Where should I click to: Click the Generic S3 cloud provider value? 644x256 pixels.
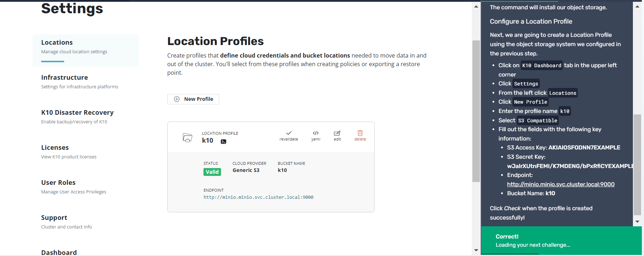click(246, 170)
